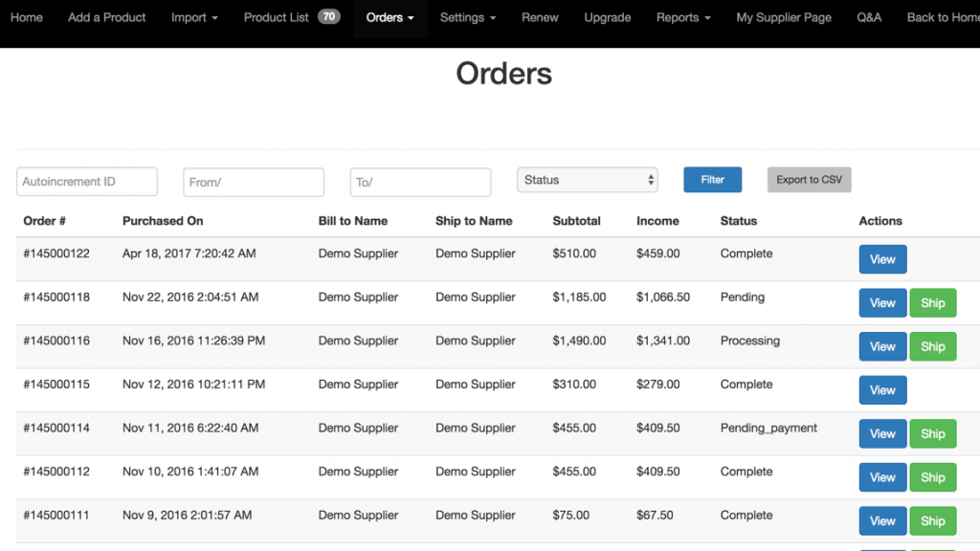
Task: Click the Renew menu item
Action: click(540, 17)
